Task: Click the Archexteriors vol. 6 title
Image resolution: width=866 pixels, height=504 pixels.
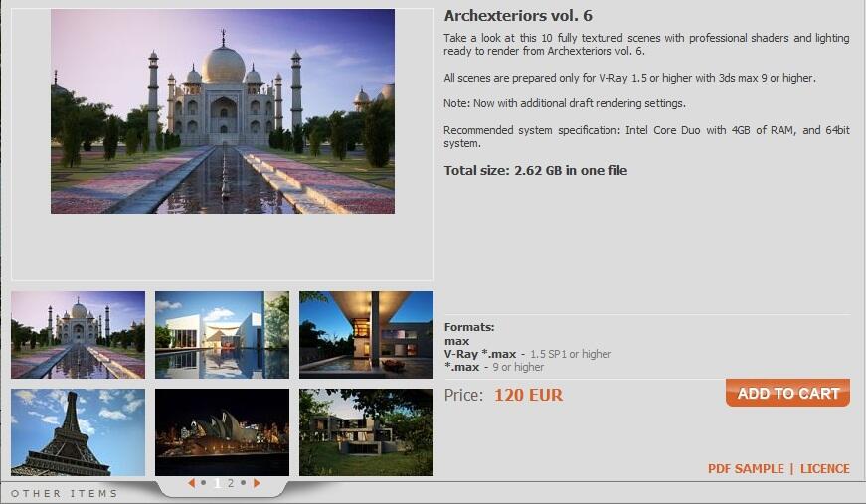Action: pos(518,16)
